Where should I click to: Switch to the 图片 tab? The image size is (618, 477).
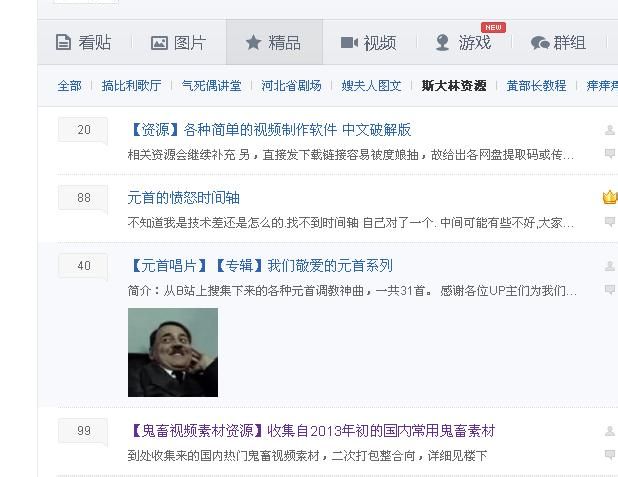(179, 42)
